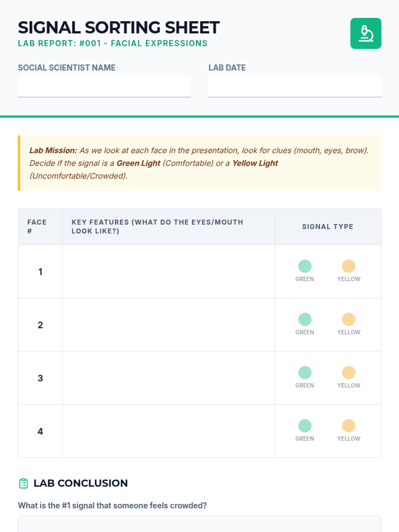399x532 pixels.
Task: Click Key Features cell for Face 4
Action: pyautogui.click(x=168, y=431)
